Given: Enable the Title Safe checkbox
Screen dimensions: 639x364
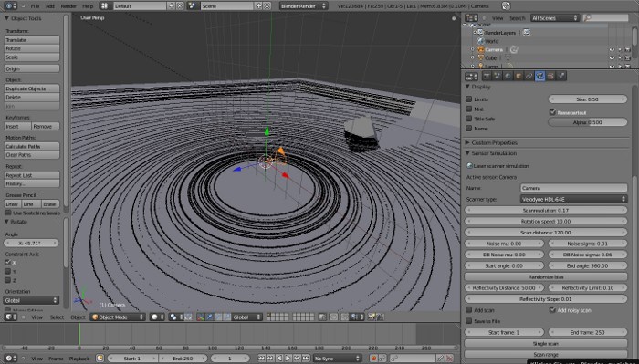Looking at the screenshot, I should 469,119.
